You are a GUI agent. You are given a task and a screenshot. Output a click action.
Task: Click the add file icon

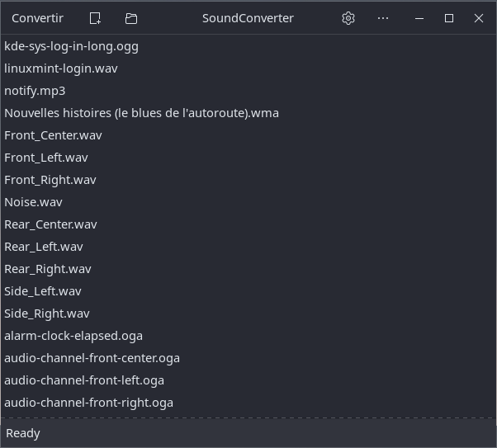[x=95, y=18]
